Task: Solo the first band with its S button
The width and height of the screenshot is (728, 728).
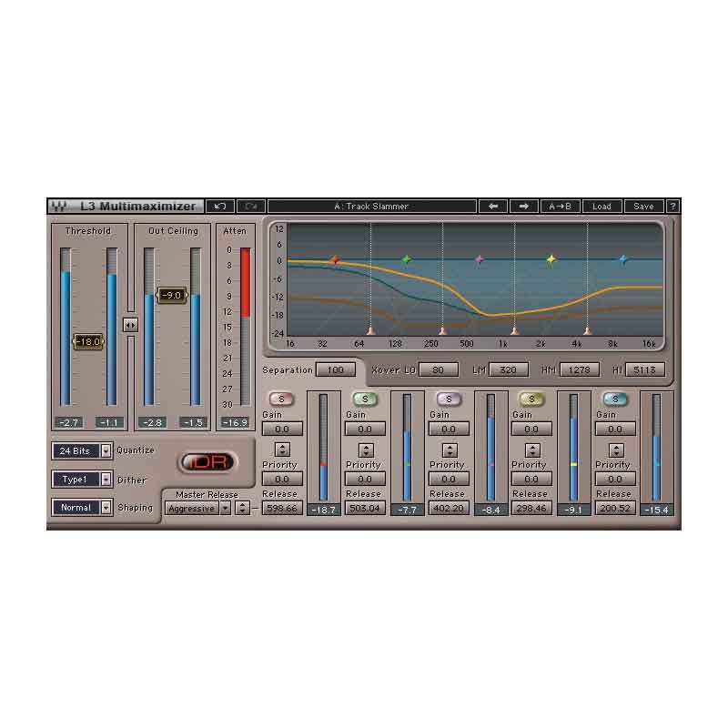Action: (x=280, y=398)
